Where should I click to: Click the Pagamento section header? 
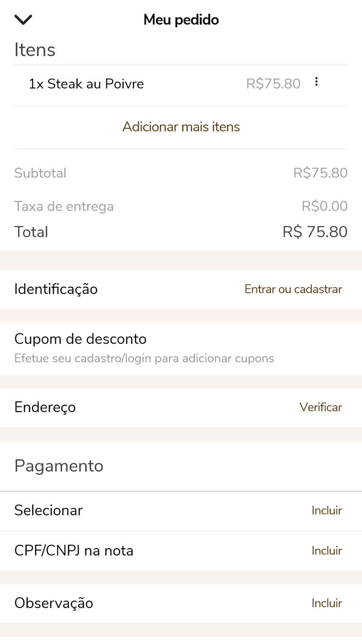pos(59,466)
